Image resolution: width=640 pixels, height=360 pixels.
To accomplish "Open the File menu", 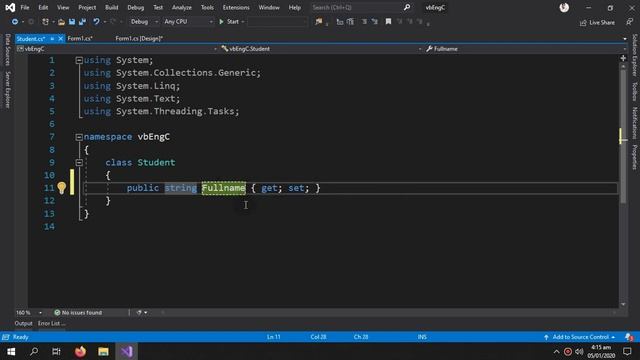I will click(24, 7).
